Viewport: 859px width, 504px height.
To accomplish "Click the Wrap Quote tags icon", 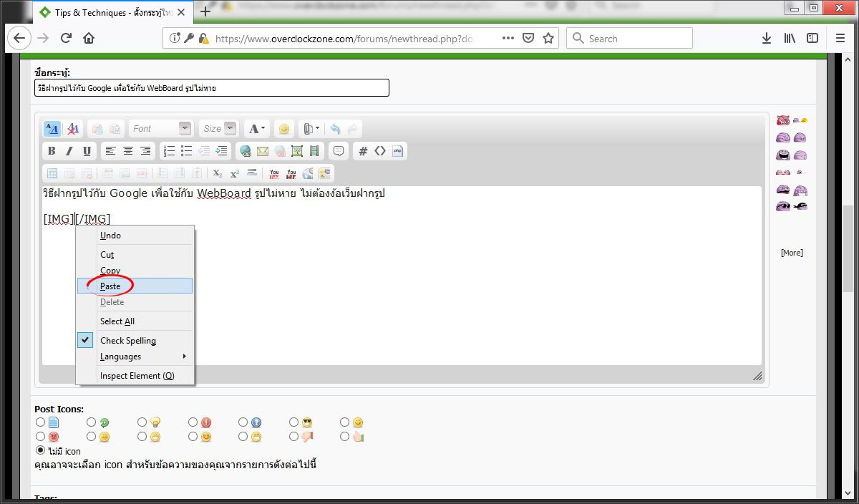I will [x=339, y=151].
